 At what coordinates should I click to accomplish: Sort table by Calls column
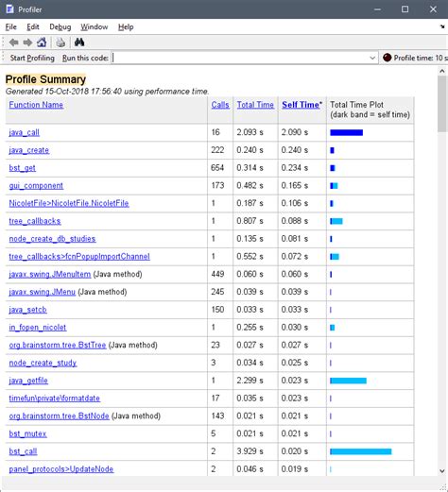coord(220,105)
